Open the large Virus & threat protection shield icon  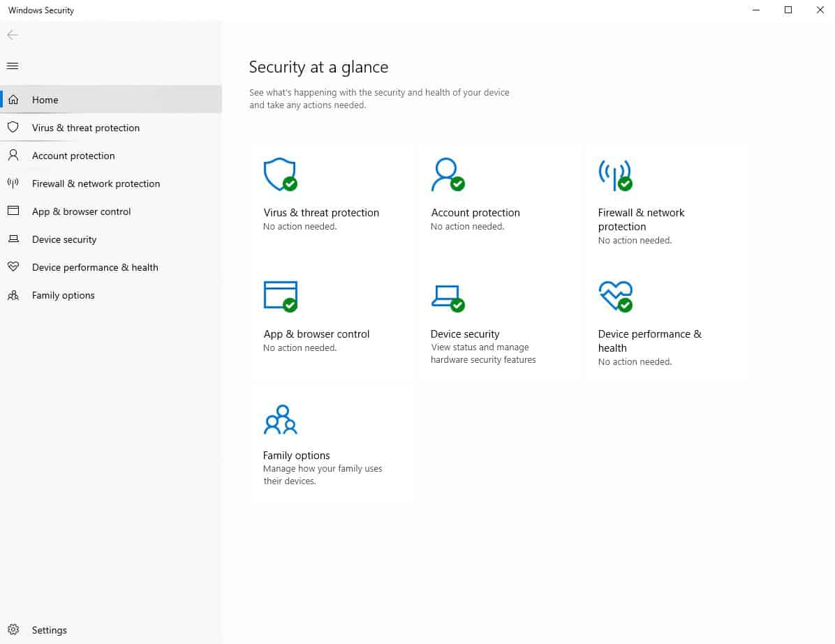280,174
